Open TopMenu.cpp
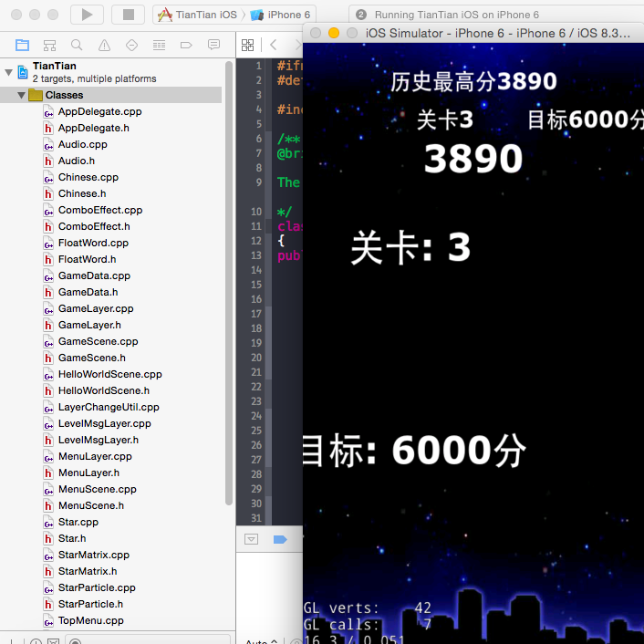This screenshot has width=644, height=644. (91, 621)
